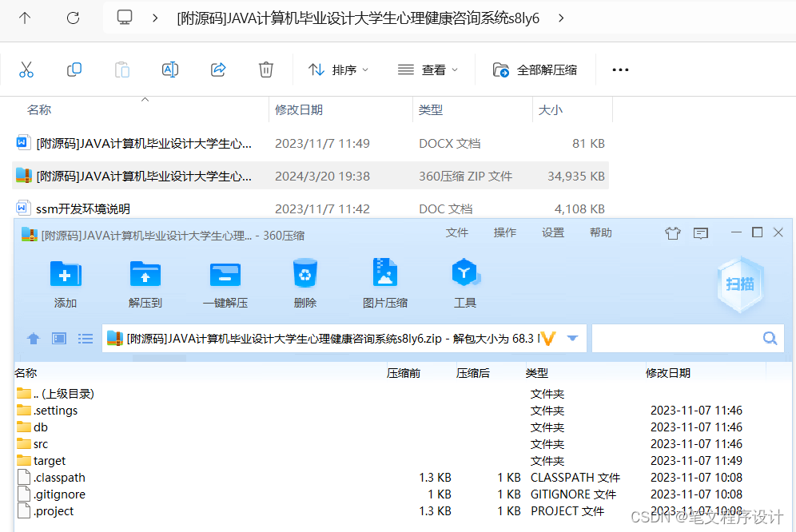Click the 全部解压缩 extract all button
The height and width of the screenshot is (532, 796).
point(534,69)
